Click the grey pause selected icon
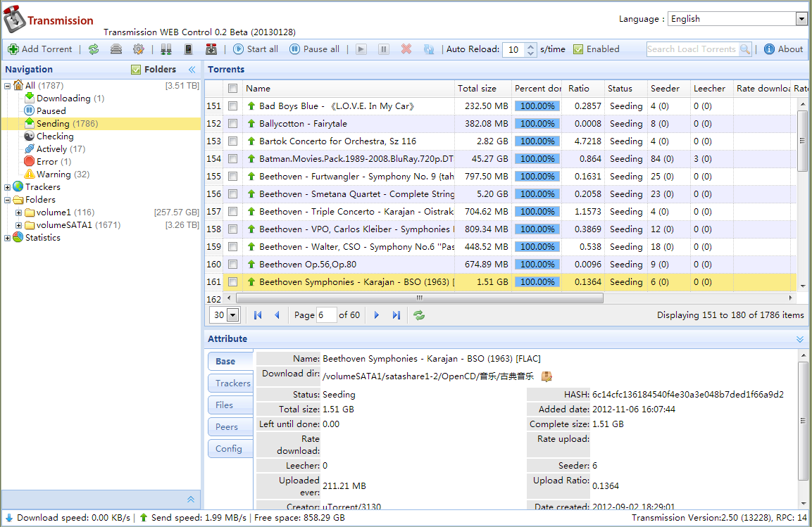 point(384,49)
